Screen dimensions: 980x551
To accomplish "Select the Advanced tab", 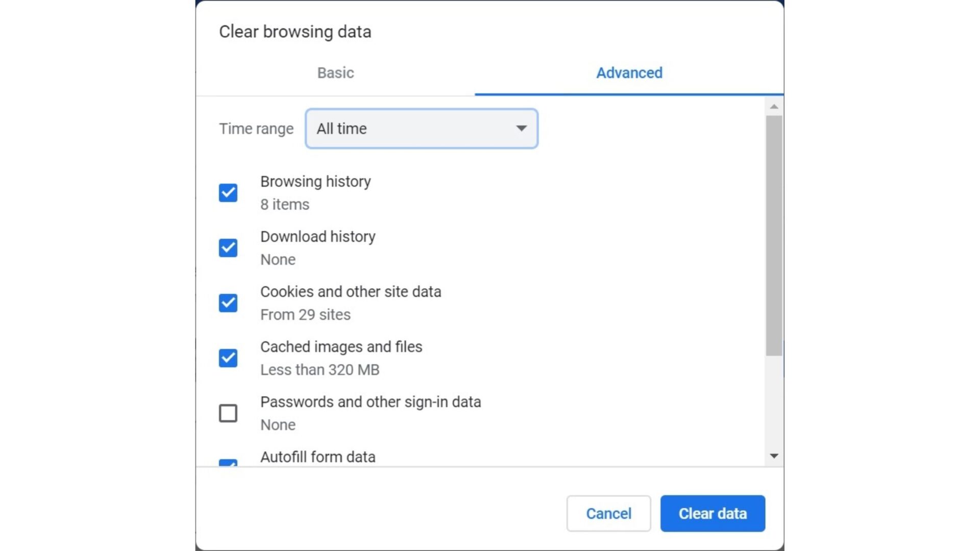I will coord(629,73).
